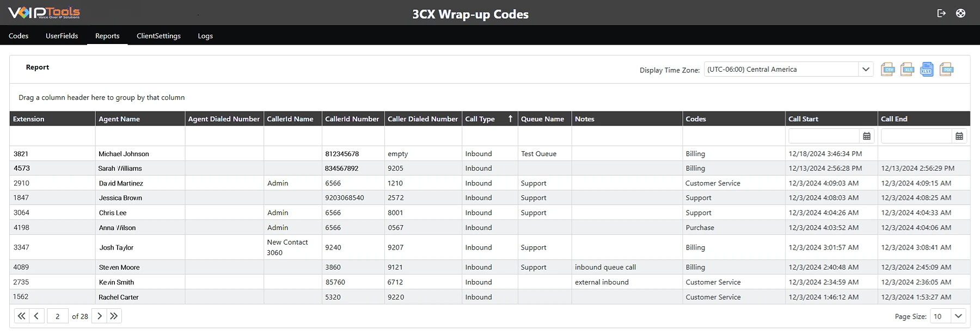980x336 pixels.
Task: Click Jessica Brown agent name
Action: click(x=120, y=198)
